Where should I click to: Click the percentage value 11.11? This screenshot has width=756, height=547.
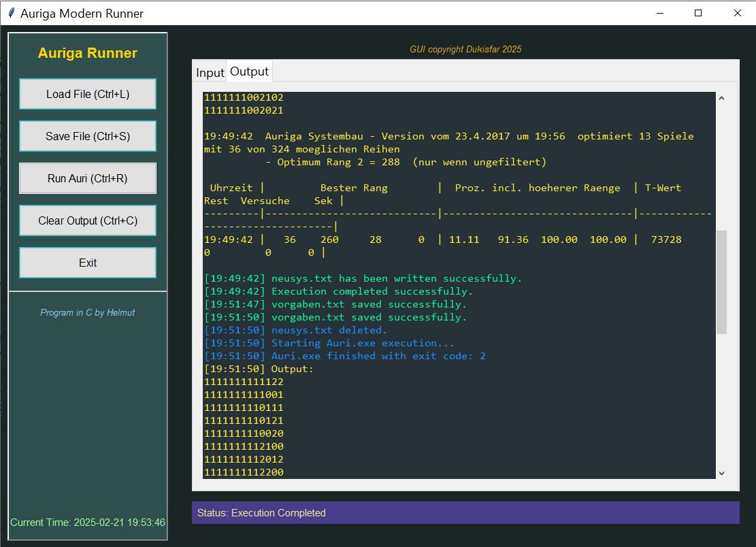[464, 239]
